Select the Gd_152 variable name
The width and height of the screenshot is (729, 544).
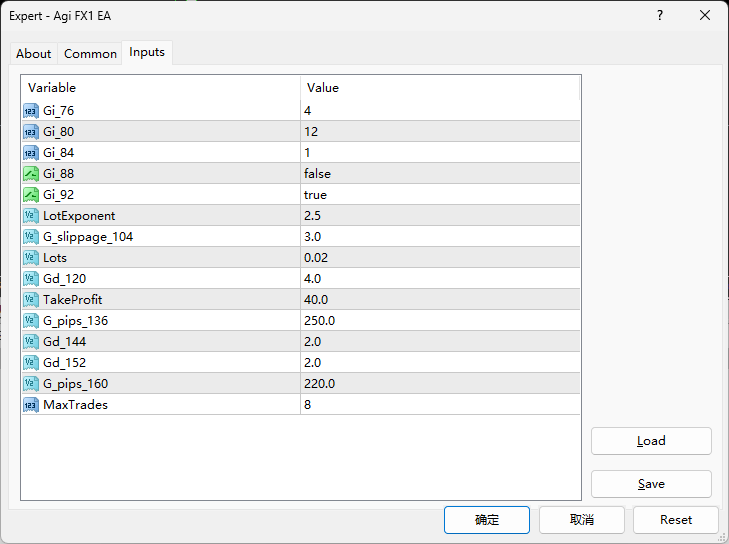pos(65,362)
